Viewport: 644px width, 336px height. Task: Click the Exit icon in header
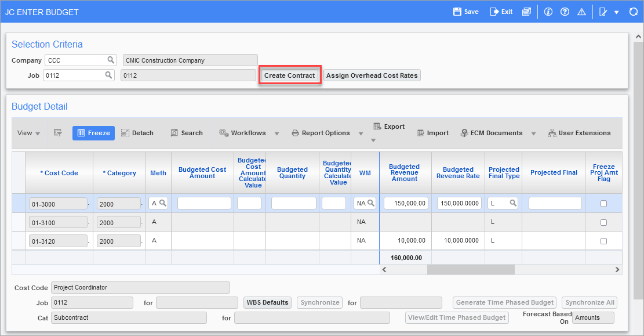494,12
